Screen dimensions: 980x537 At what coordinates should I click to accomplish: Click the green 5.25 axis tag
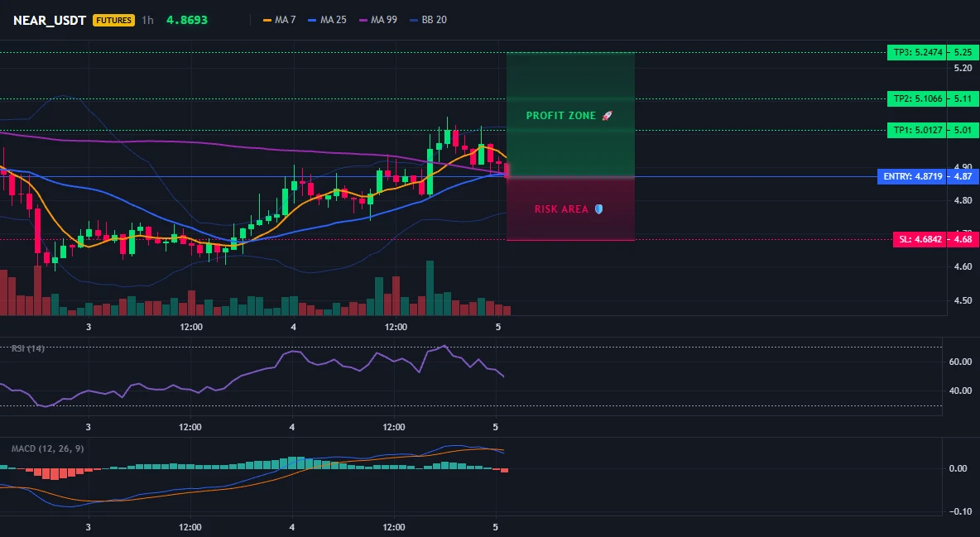[963, 52]
